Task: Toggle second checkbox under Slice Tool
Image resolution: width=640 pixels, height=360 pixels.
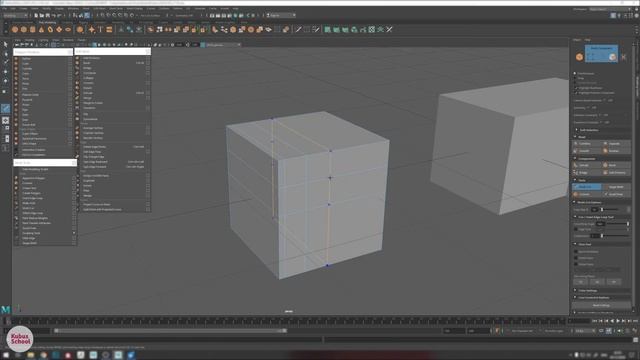Action: (576, 258)
